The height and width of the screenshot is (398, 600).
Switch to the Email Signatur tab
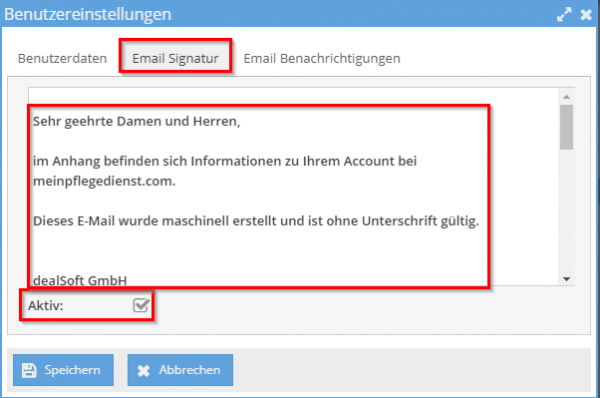point(175,59)
